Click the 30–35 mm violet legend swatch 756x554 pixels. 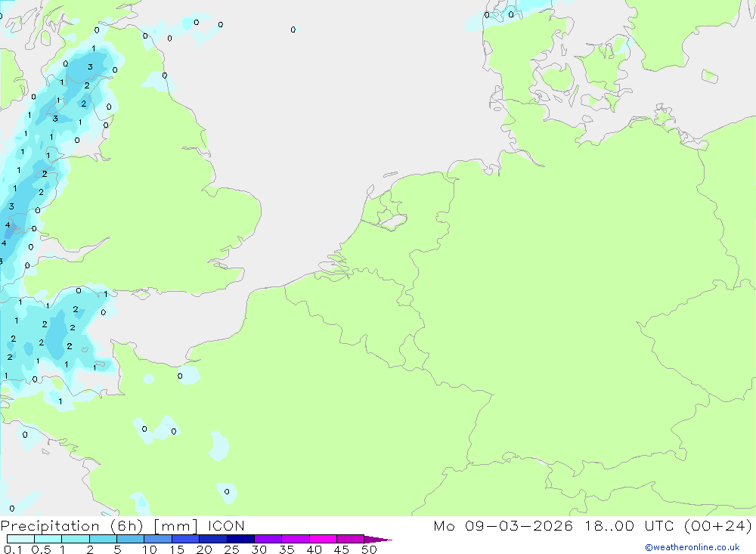pos(268,539)
